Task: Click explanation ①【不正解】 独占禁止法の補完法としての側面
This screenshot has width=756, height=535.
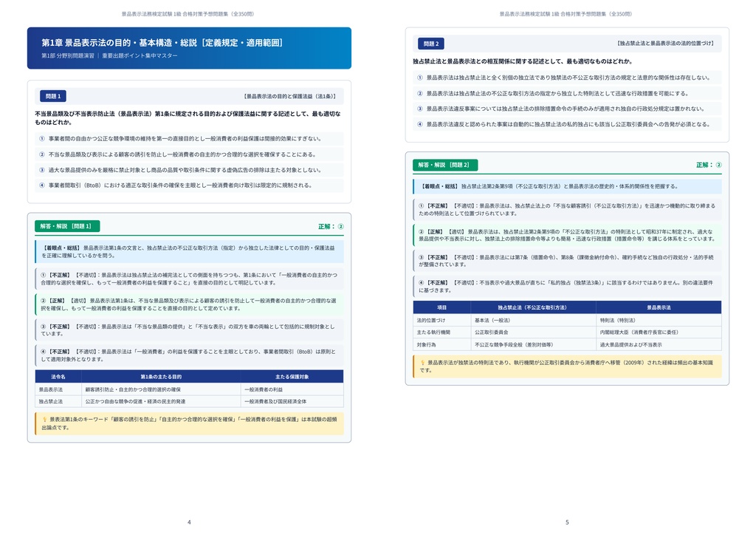Action: pos(189,279)
